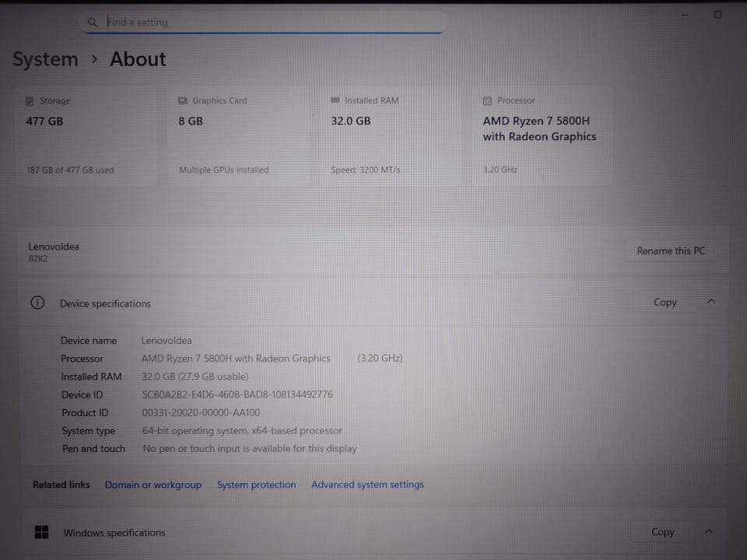
Task: Maximize the Settings window
Action: pyautogui.click(x=717, y=15)
